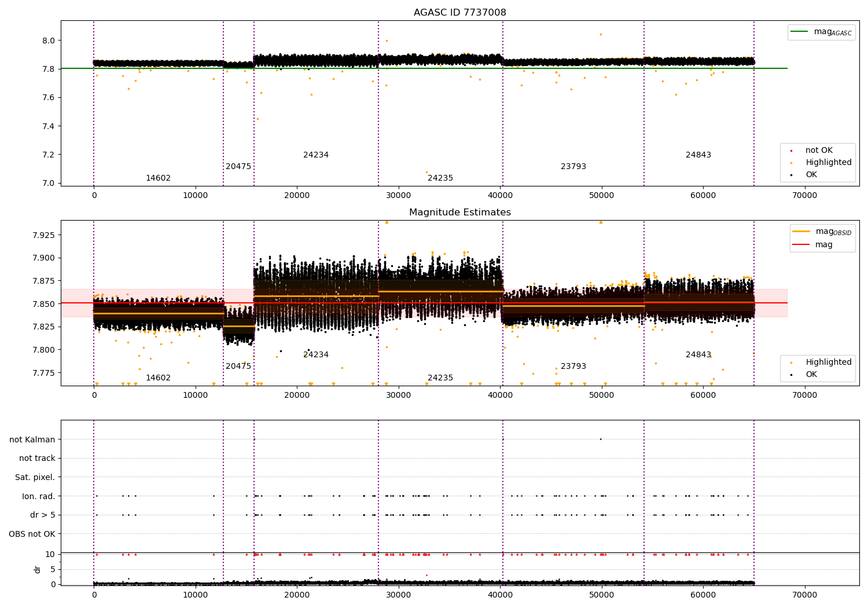Click x-axis tick 10000 under the top plot

click(196, 196)
